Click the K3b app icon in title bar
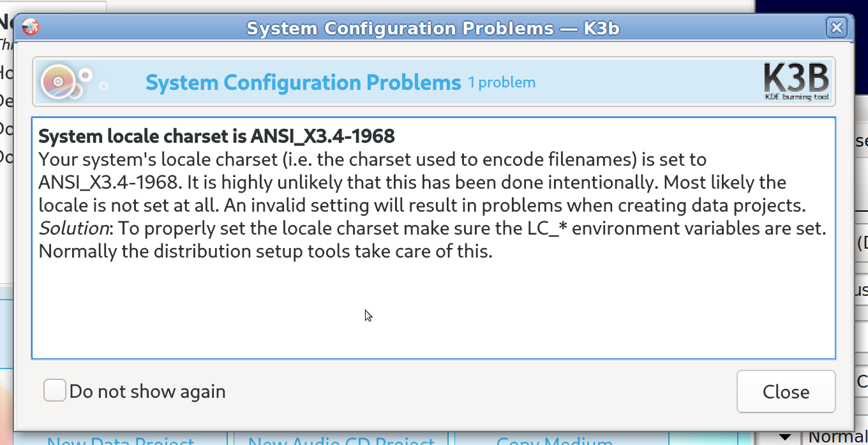Image resolution: width=868 pixels, height=445 pixels. [30, 27]
